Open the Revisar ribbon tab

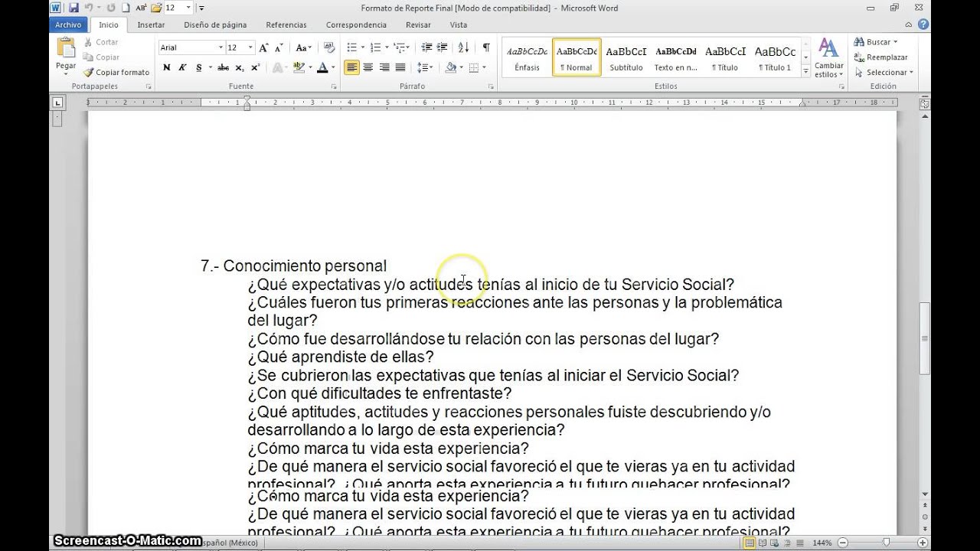click(418, 24)
